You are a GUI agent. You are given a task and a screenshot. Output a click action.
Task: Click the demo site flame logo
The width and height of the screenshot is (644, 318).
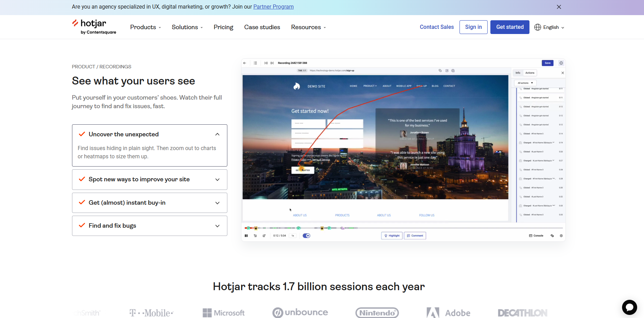[x=297, y=86]
